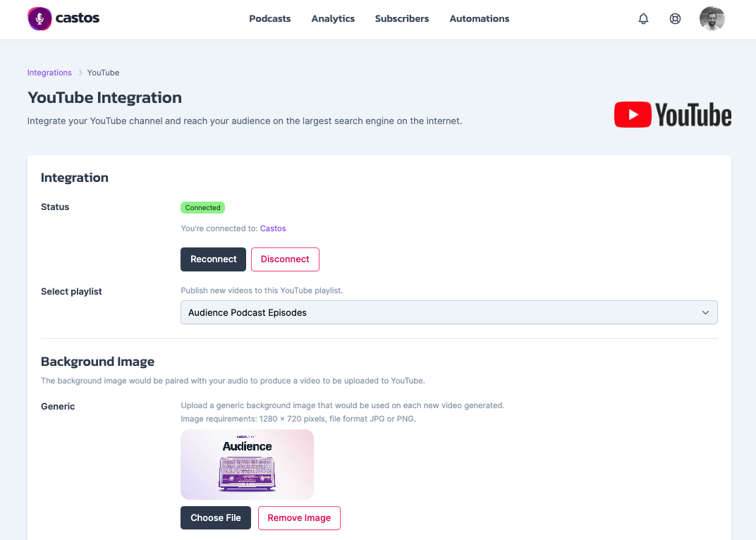The image size is (756, 540).
Task: Open the help lifebuoy icon
Action: [x=675, y=19]
